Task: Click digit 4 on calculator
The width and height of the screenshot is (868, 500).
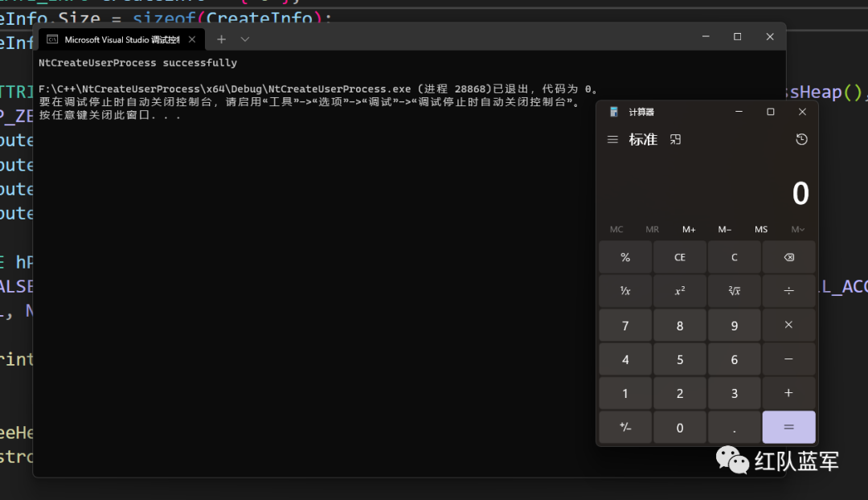Action: (x=625, y=359)
